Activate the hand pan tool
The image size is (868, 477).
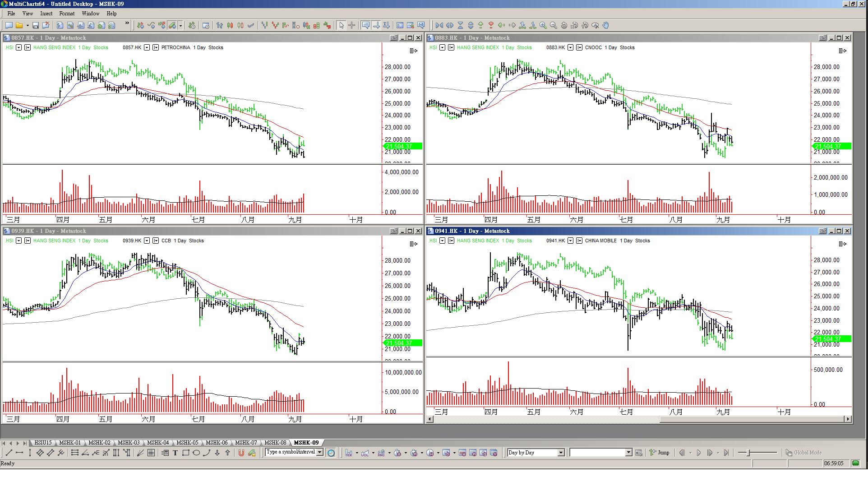pos(606,25)
